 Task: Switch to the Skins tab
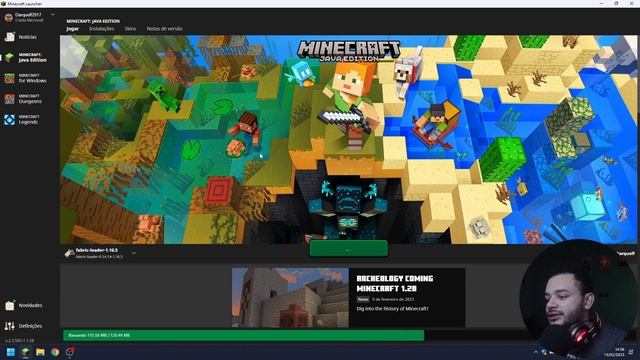(130, 29)
